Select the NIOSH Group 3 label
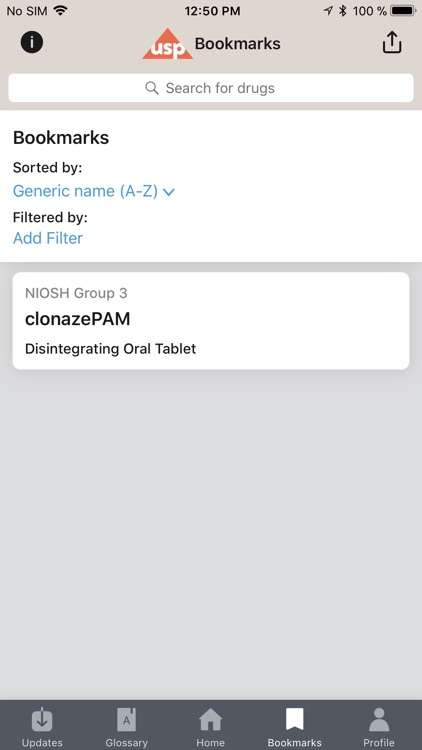 pos(76,293)
